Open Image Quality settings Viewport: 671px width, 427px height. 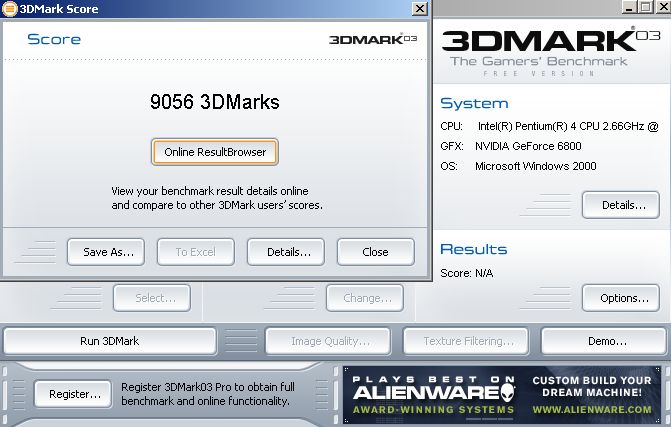[x=328, y=341]
